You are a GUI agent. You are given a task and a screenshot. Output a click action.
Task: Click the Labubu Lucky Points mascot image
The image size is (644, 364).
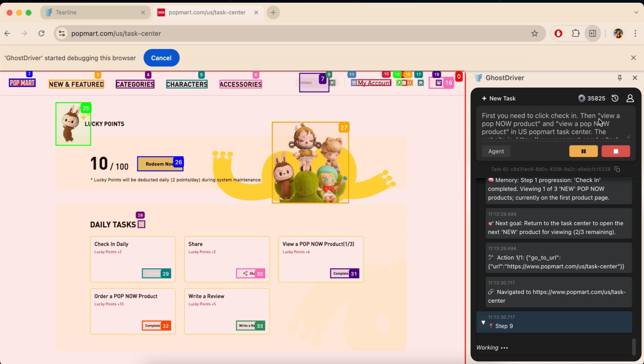coord(73,124)
